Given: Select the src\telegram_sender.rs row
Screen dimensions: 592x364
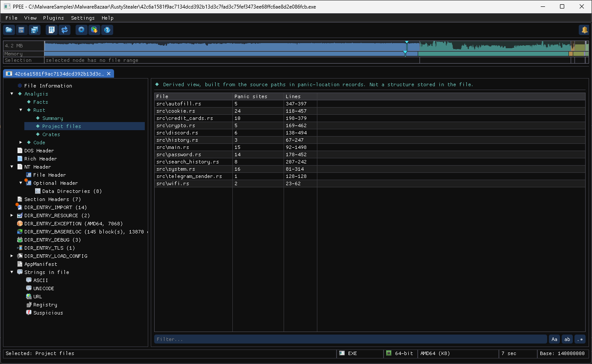Looking at the screenshot, I should [x=370, y=176].
